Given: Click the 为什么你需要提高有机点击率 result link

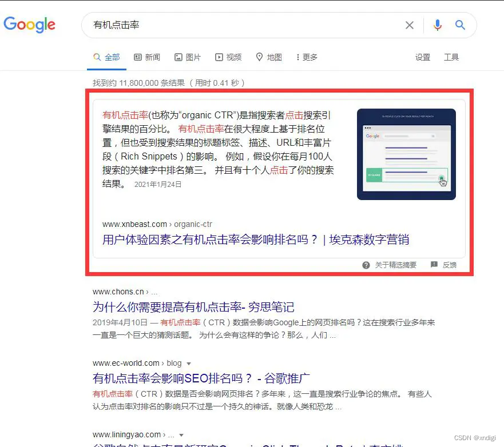Looking at the screenshot, I should [194, 307].
